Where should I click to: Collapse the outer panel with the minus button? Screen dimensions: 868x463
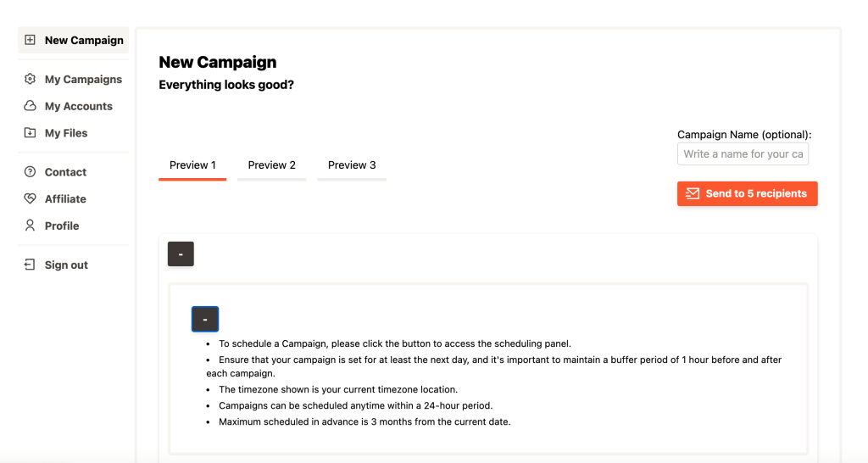(181, 254)
